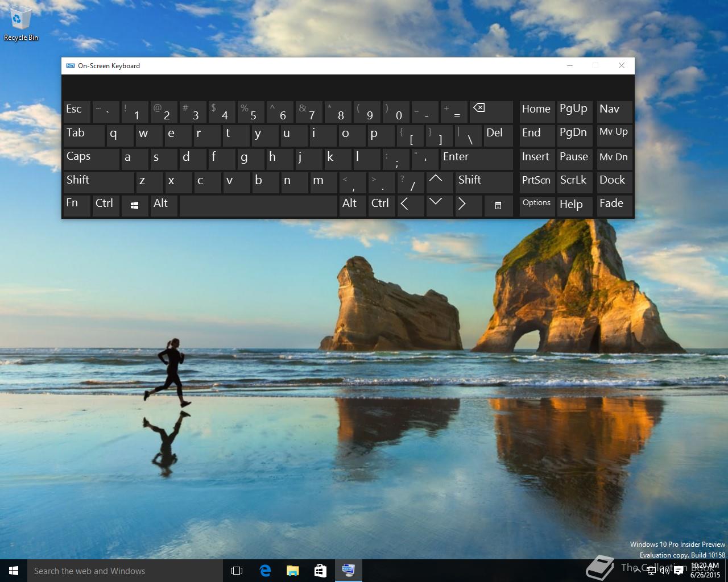Click the question mark slash key
728x582 pixels.
(410, 182)
